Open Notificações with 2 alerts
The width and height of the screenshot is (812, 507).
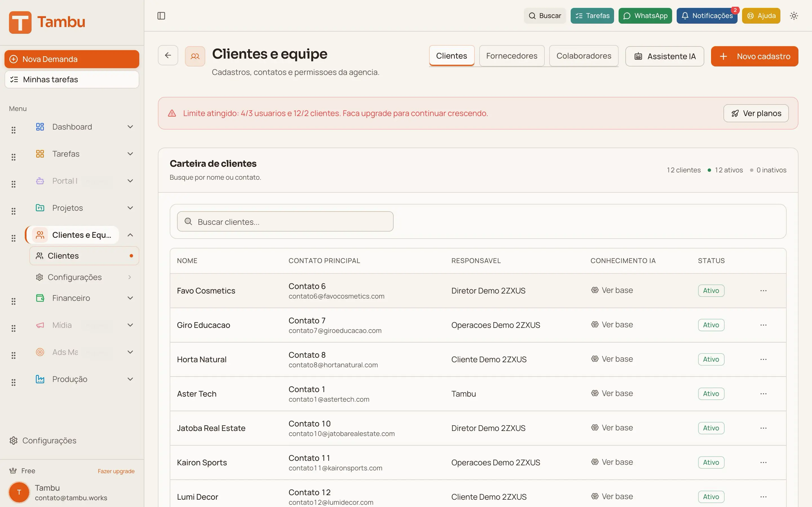coord(707,15)
